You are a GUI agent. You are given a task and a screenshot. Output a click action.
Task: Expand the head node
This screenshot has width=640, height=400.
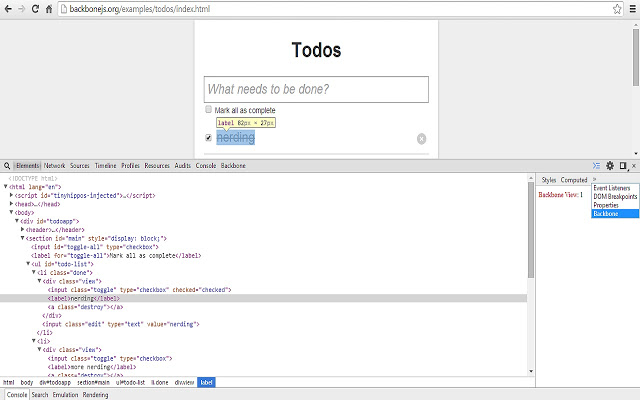point(11,204)
